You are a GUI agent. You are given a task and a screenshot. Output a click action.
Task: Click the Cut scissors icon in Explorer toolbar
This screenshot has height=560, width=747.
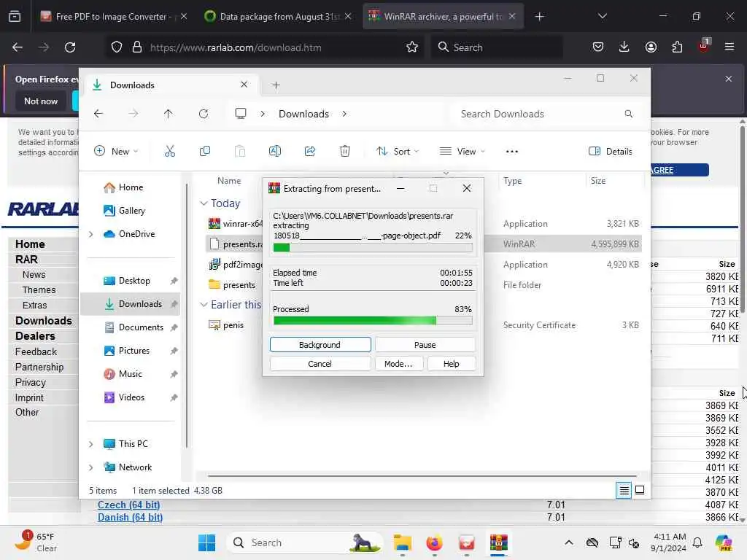click(x=169, y=152)
